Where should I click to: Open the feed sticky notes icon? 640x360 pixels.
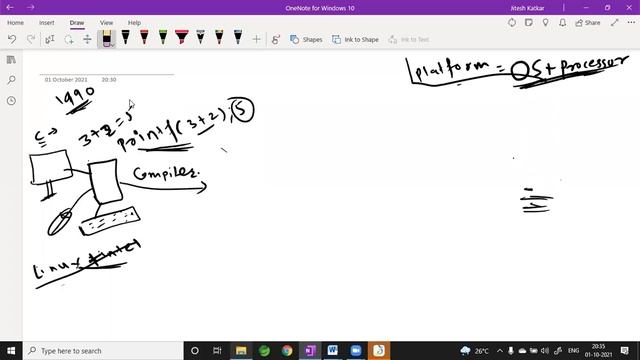tap(529, 23)
